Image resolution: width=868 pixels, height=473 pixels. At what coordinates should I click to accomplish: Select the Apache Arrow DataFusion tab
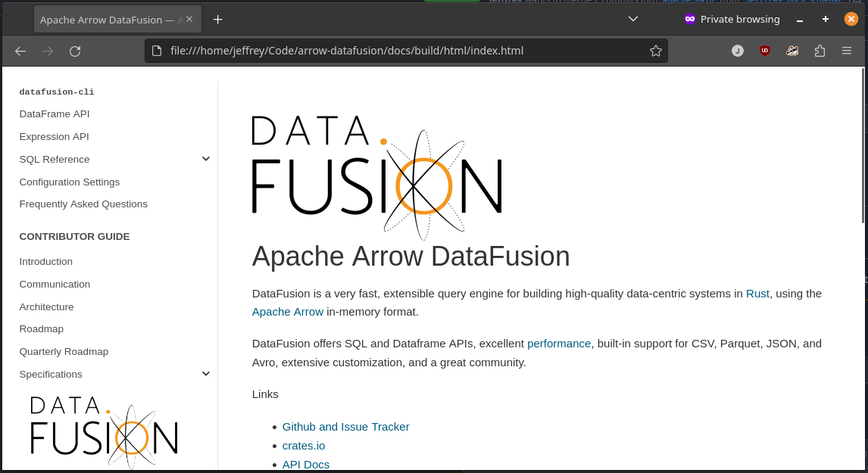(x=117, y=20)
